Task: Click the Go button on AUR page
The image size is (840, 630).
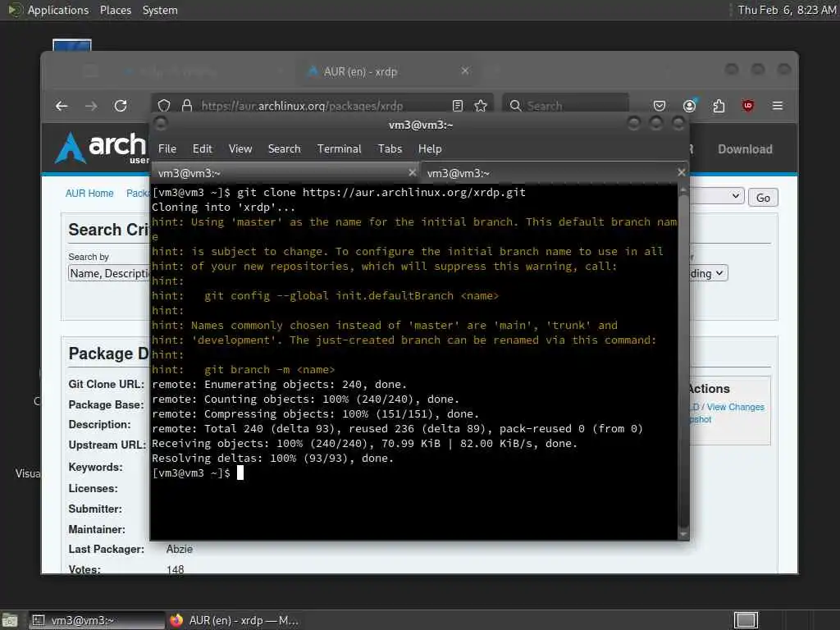Action: click(x=763, y=198)
